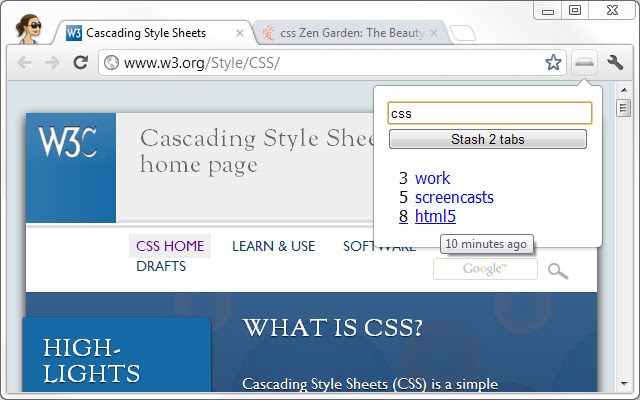Click the profile avatar with sunglasses
Image resolution: width=640 pixels, height=400 pixels.
29,29
